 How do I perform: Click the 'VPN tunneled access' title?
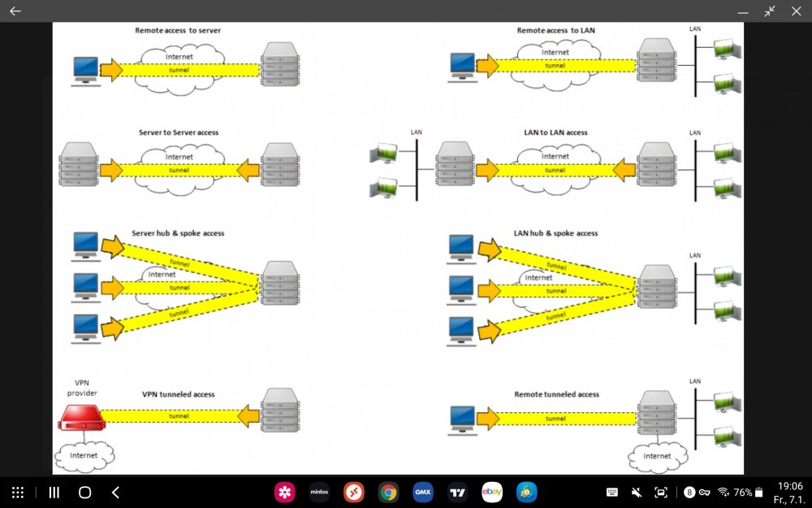[x=178, y=394]
